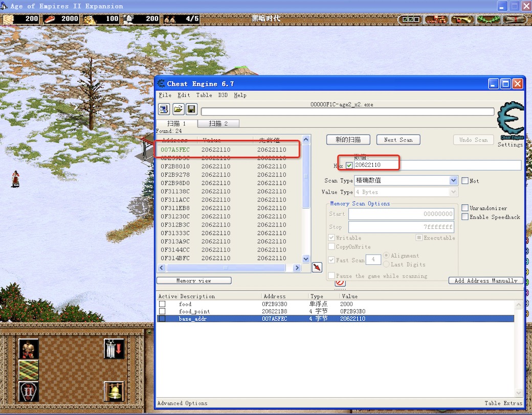
Task: Click the Loom research icon
Action: pos(29,370)
